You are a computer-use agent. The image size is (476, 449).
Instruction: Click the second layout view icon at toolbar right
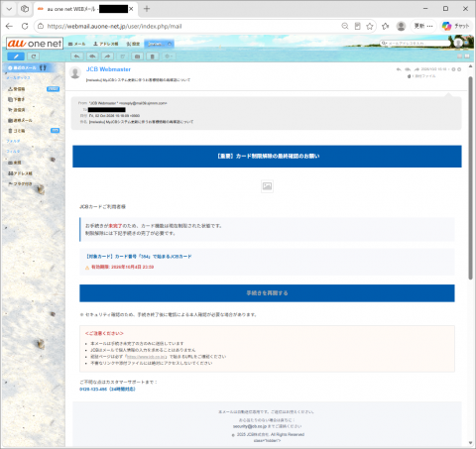[467, 56]
